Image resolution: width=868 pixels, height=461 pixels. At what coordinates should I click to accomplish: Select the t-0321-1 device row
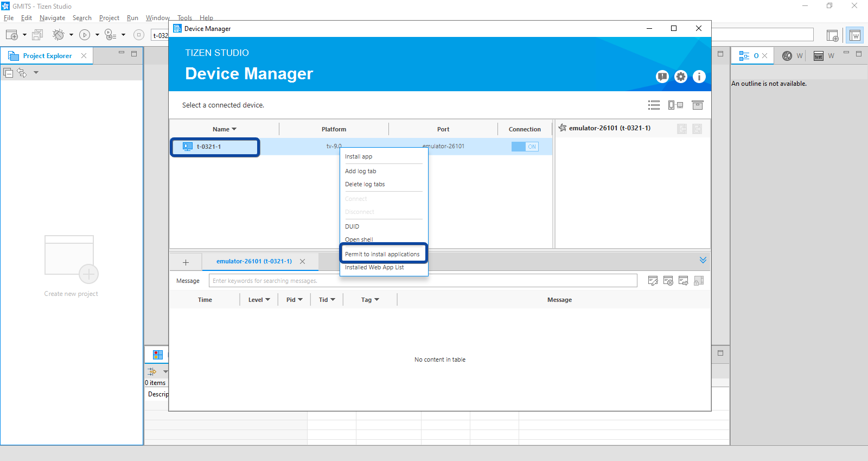(361, 147)
